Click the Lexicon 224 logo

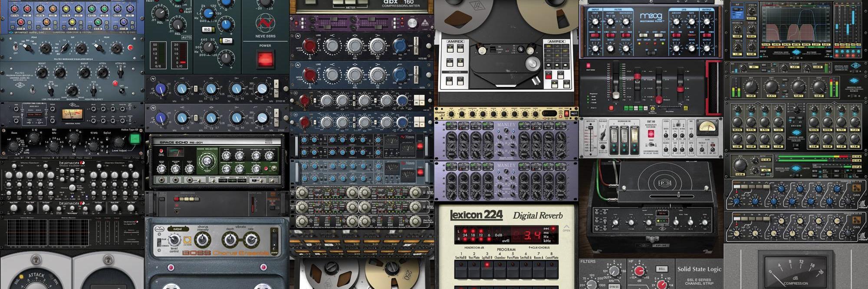pyautogui.click(x=476, y=215)
